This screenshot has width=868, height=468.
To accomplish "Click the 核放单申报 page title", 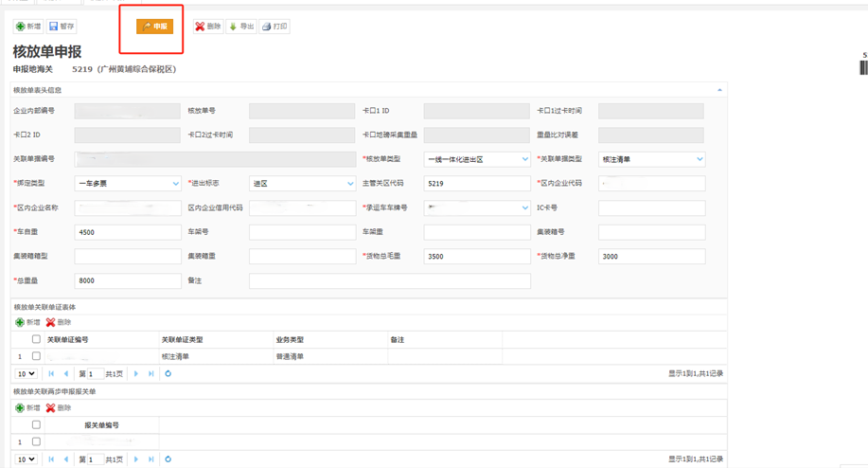I will [x=47, y=51].
